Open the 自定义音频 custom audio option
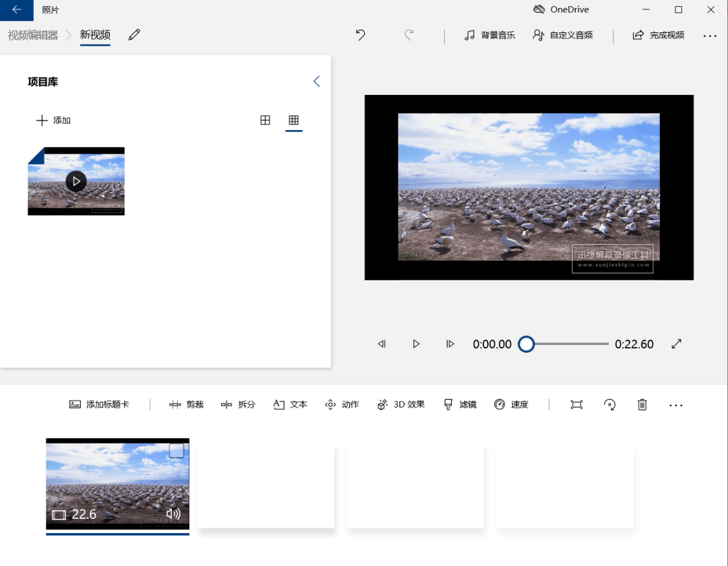 pyautogui.click(x=563, y=35)
